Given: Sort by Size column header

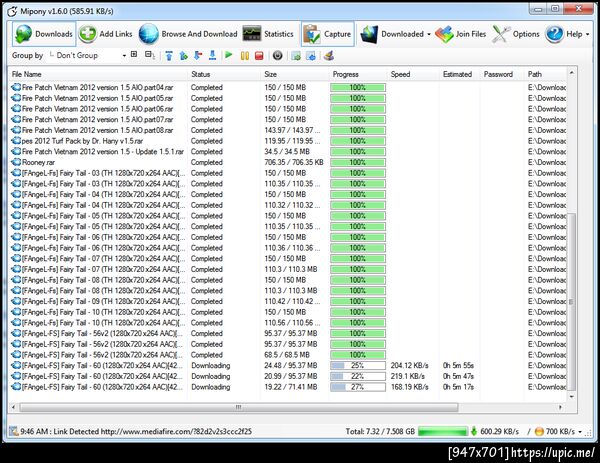Looking at the screenshot, I should pos(295,74).
